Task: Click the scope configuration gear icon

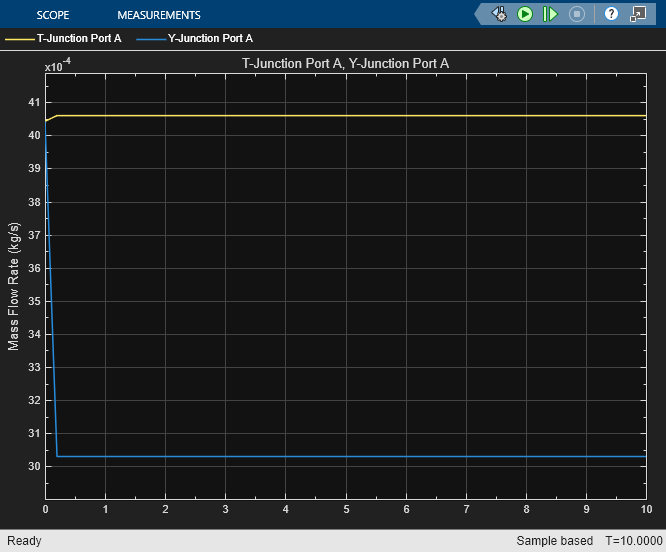Action: point(500,14)
